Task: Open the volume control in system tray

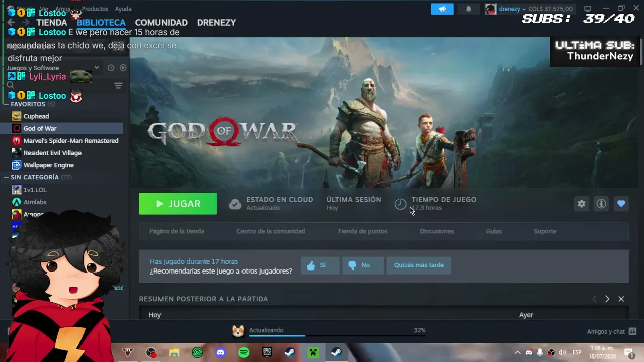Action: pos(562,352)
